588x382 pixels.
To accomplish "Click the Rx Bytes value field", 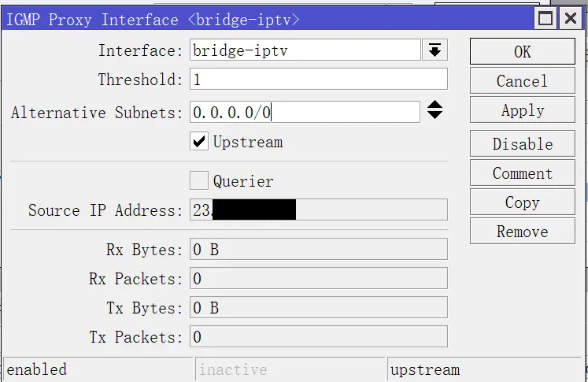I will 318,249.
